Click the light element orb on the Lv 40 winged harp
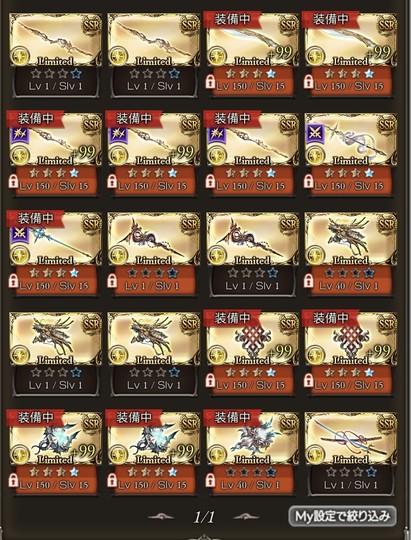 316,255
